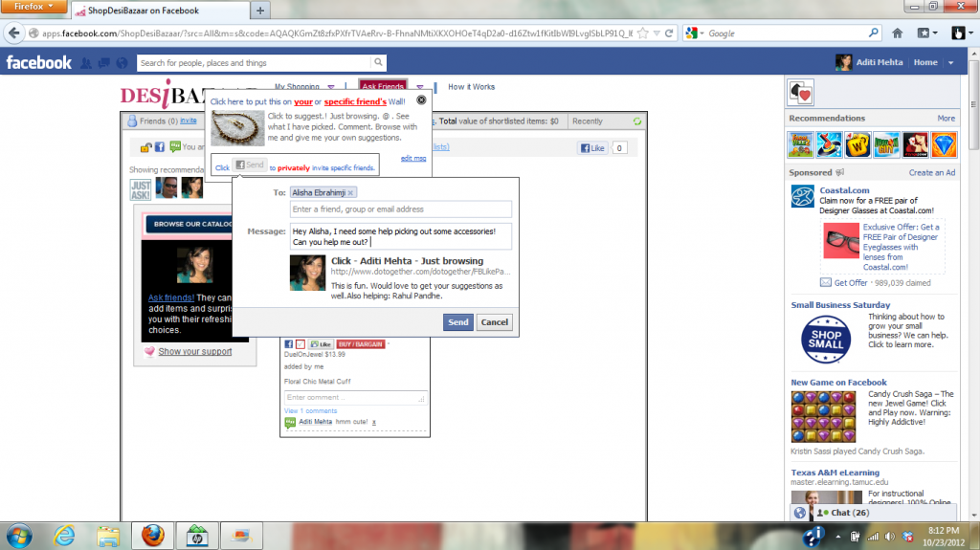The width and height of the screenshot is (980, 550).
Task: Open the Firefox menu button
Action: click(x=33, y=7)
